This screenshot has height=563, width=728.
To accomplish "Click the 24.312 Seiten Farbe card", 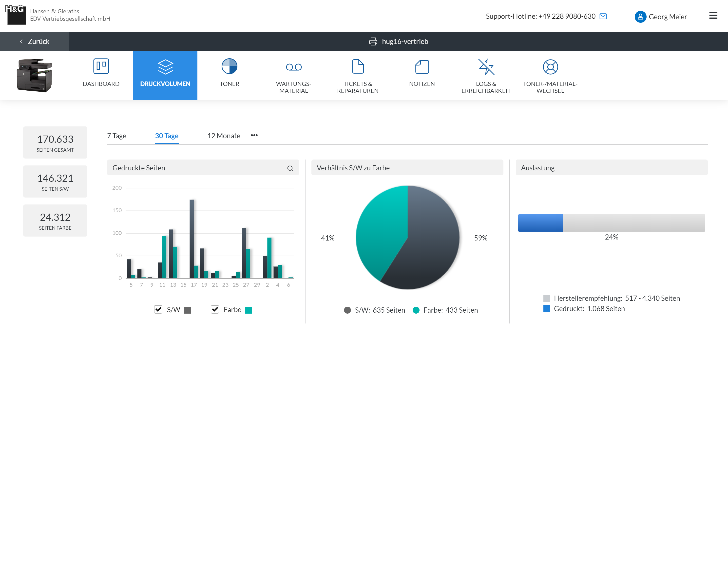I will pyautogui.click(x=55, y=221).
